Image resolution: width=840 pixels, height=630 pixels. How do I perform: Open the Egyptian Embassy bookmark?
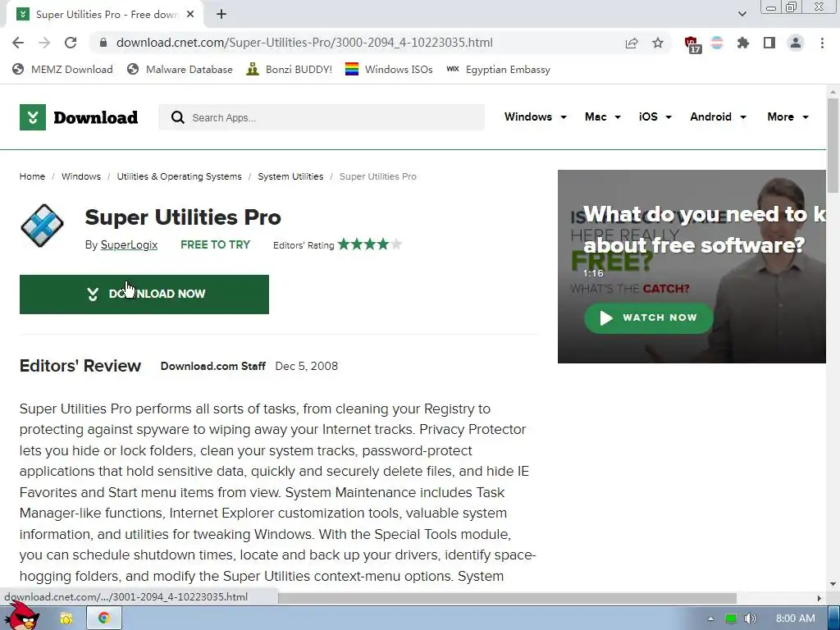498,69
